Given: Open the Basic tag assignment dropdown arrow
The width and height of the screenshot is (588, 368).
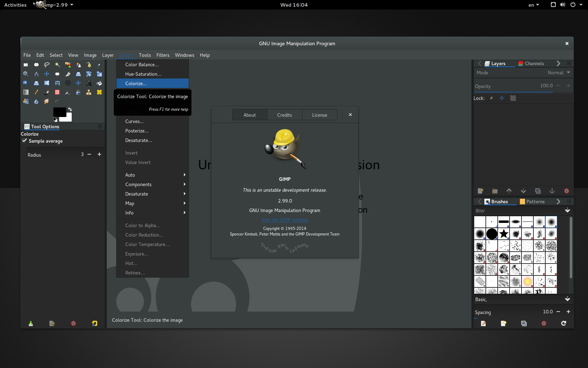Looking at the screenshot, I should point(567,299).
